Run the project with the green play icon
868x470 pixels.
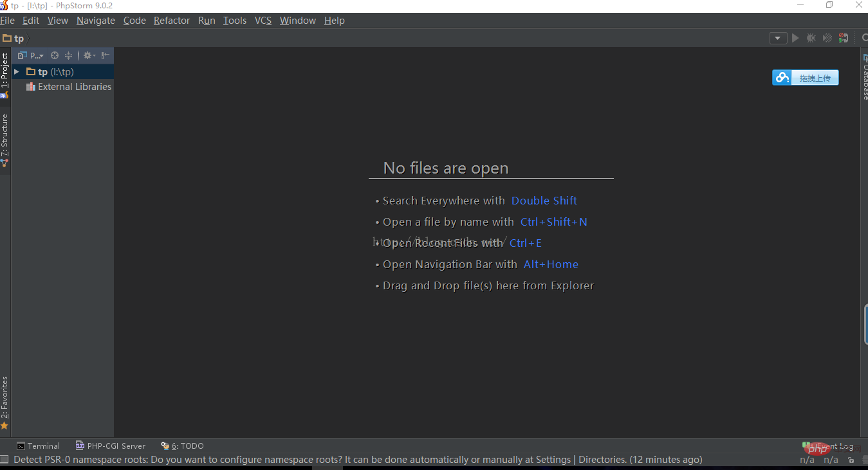pos(795,38)
